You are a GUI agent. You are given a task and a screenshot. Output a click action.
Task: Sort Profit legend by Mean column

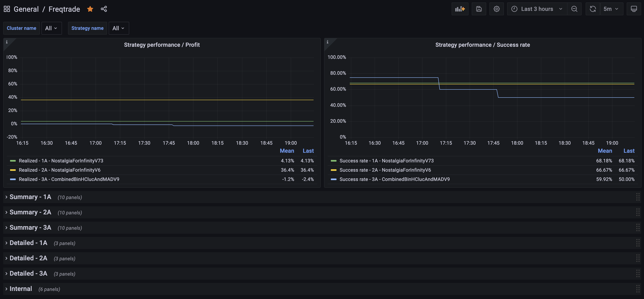click(x=287, y=151)
